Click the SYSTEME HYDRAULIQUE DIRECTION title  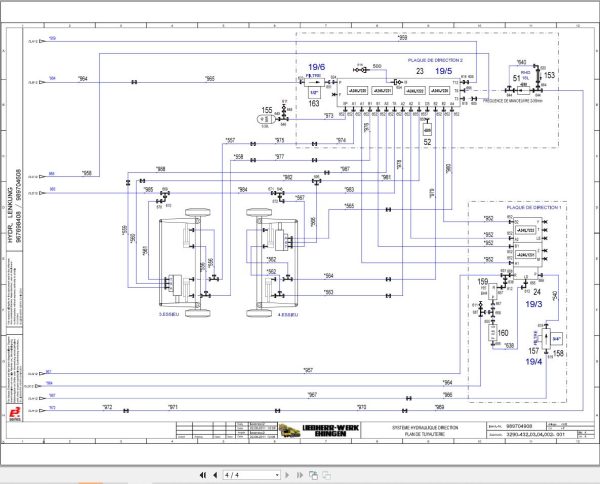(x=425, y=427)
